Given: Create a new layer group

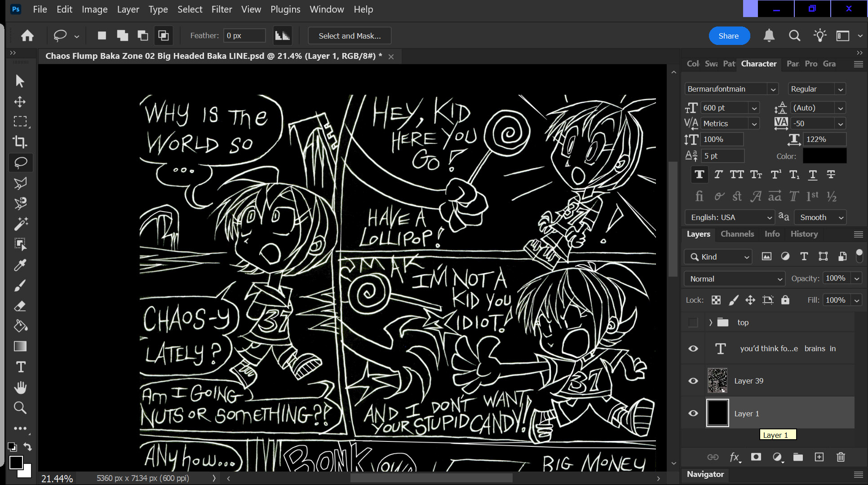Looking at the screenshot, I should 798,457.
